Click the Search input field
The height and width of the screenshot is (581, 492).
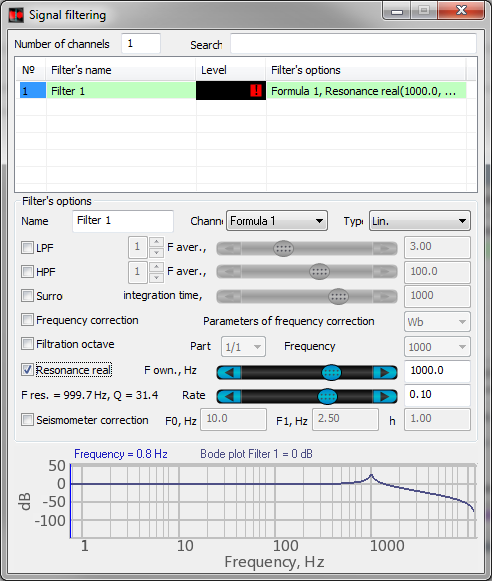353,44
